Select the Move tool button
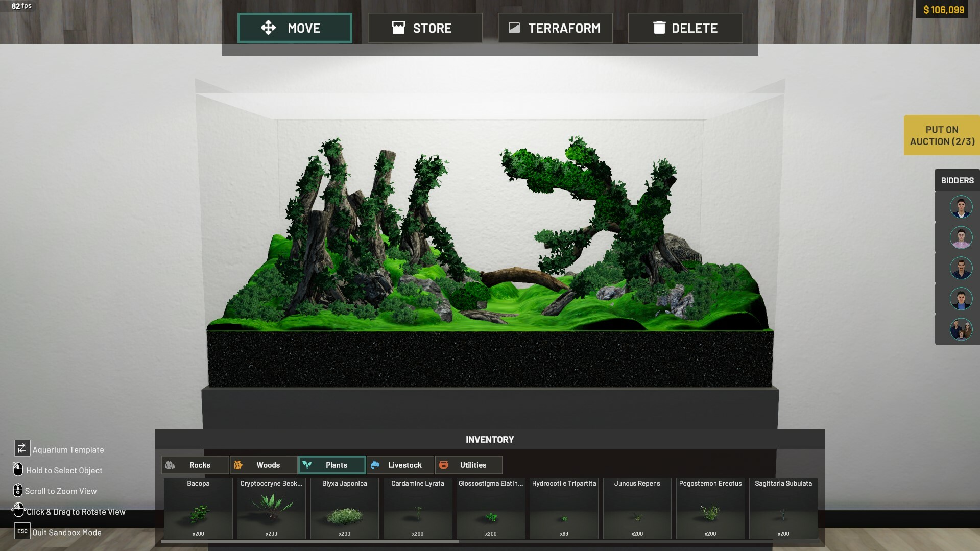The height and width of the screenshot is (551, 980). (295, 28)
